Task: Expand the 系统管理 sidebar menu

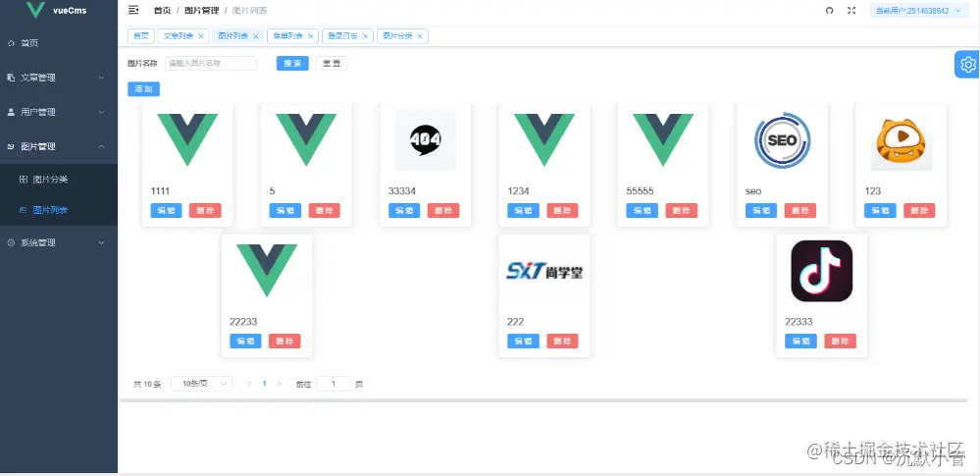Action: [59, 242]
